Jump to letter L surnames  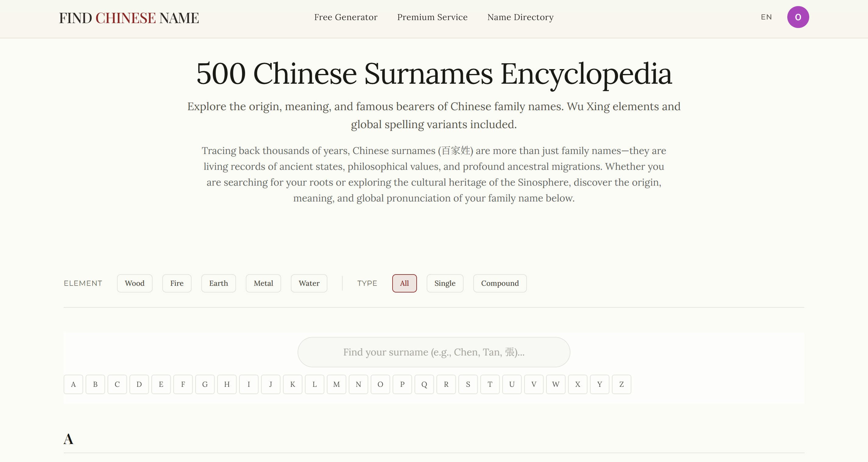pos(314,384)
